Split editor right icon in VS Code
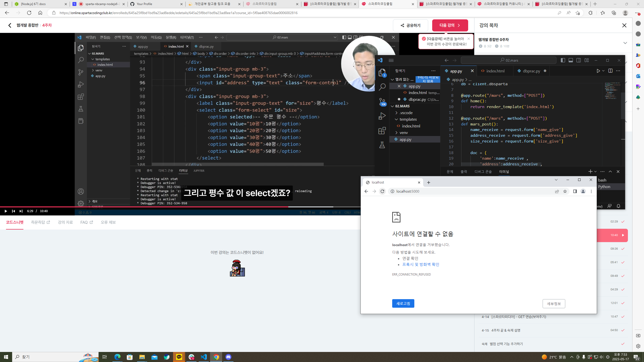 point(610,71)
